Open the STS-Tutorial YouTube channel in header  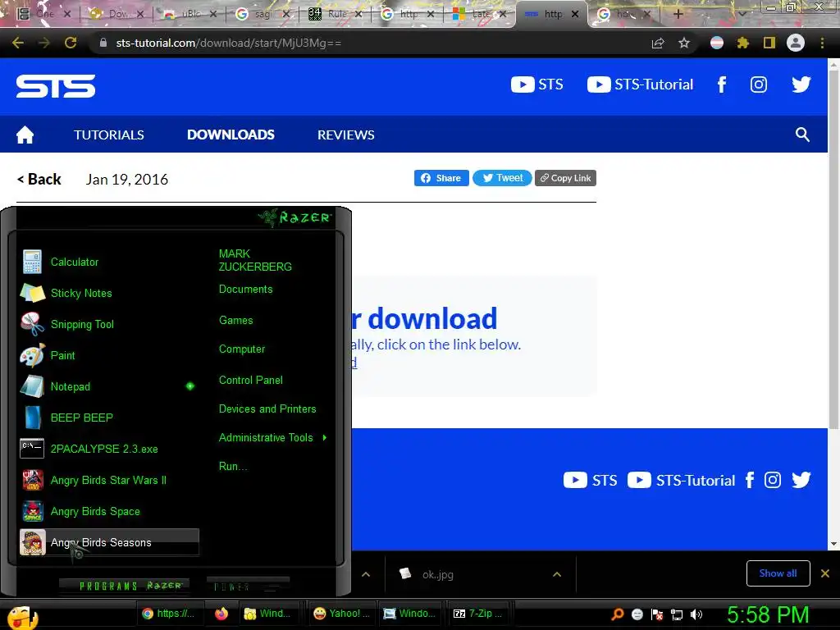point(640,84)
